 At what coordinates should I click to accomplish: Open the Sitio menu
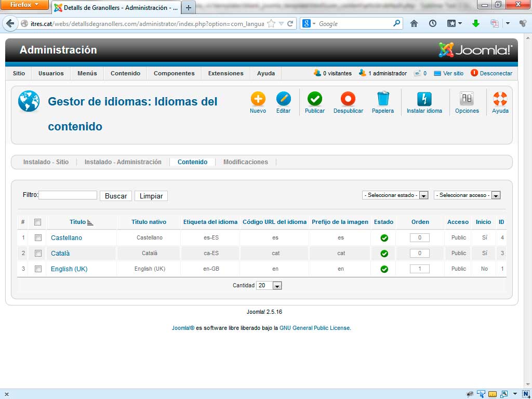click(19, 73)
